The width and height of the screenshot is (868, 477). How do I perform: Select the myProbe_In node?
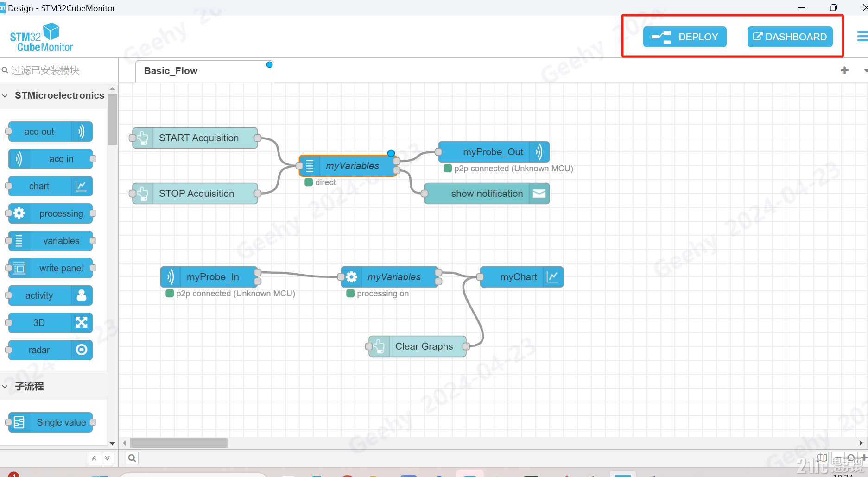pyautogui.click(x=209, y=277)
